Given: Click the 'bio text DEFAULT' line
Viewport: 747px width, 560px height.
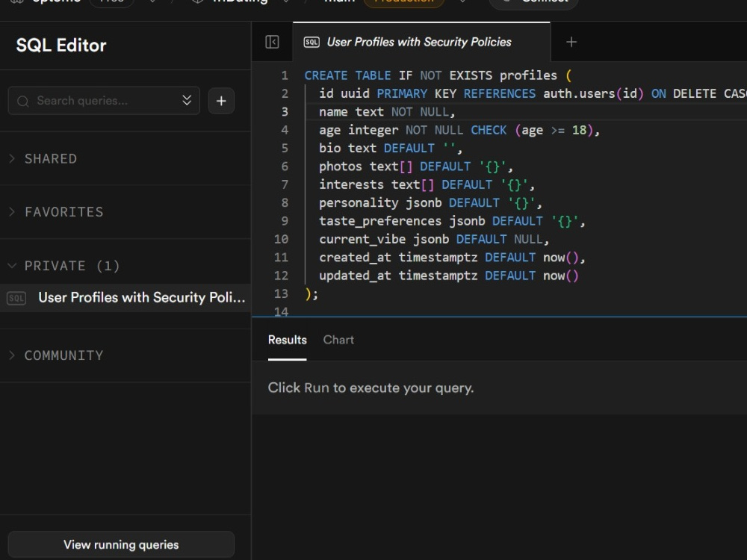Looking at the screenshot, I should (390, 148).
